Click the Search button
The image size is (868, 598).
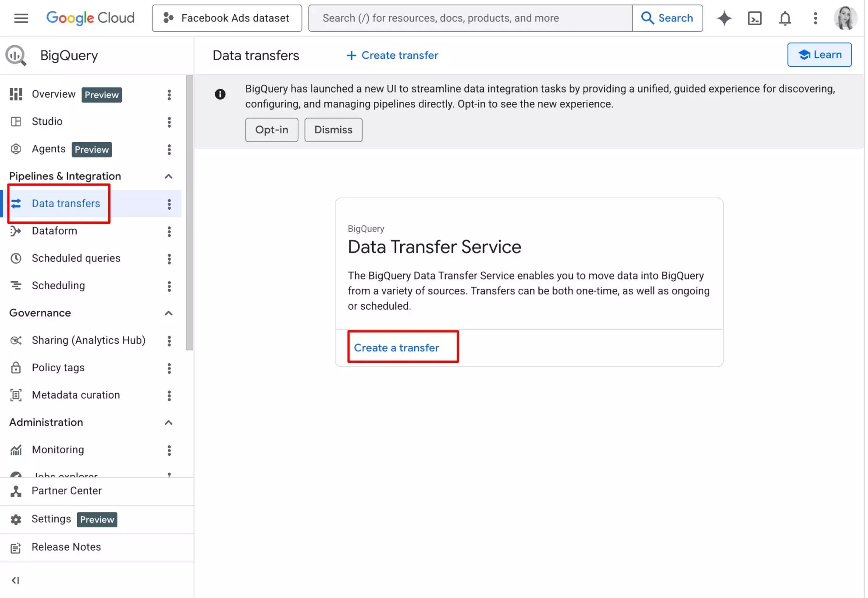[x=667, y=18]
